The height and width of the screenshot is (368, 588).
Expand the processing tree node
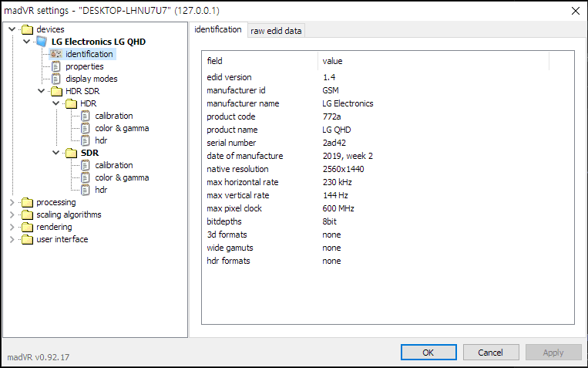pos(12,202)
